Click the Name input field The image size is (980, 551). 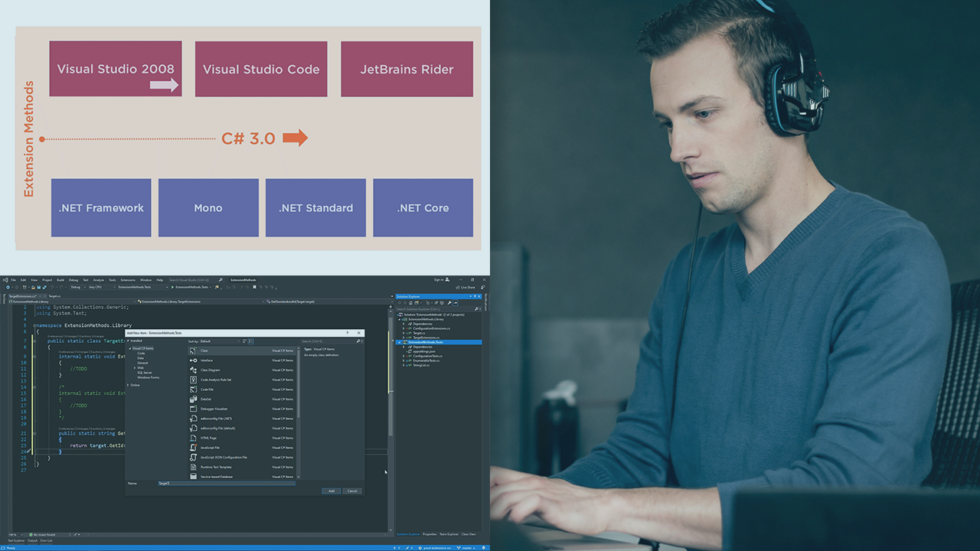tap(226, 483)
